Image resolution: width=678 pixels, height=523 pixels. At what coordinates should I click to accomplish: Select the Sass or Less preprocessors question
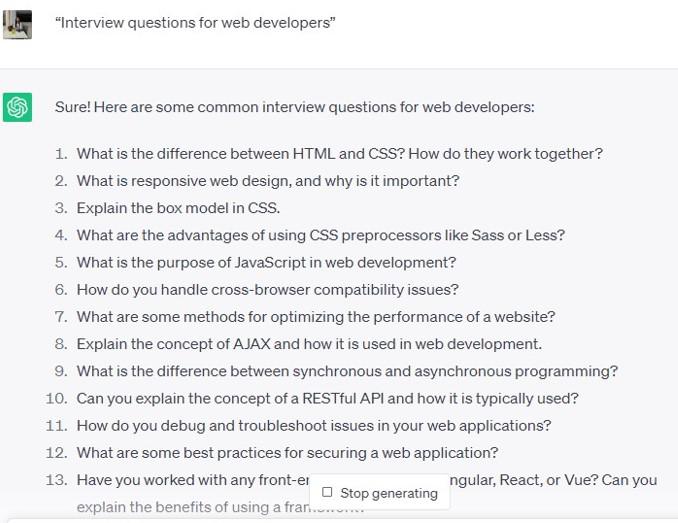(320, 235)
